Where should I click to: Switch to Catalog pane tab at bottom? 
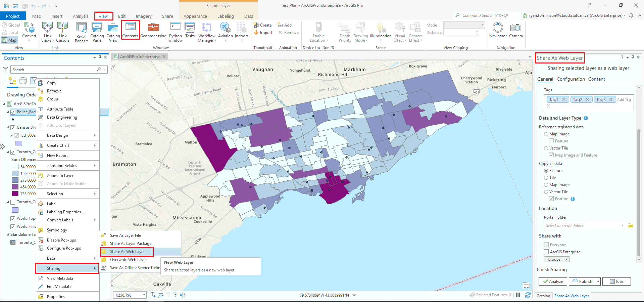coord(543,296)
